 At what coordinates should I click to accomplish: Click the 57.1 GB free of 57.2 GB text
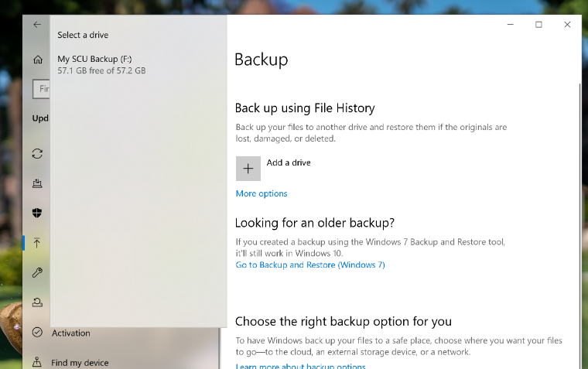click(x=101, y=70)
